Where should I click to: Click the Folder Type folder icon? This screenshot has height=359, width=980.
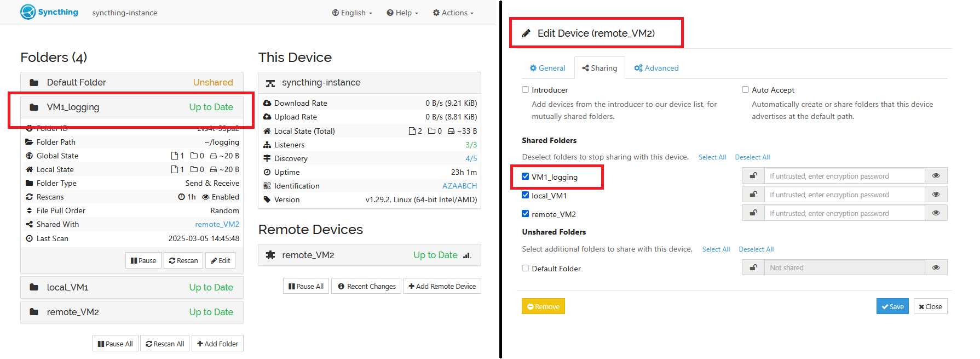[x=30, y=183]
